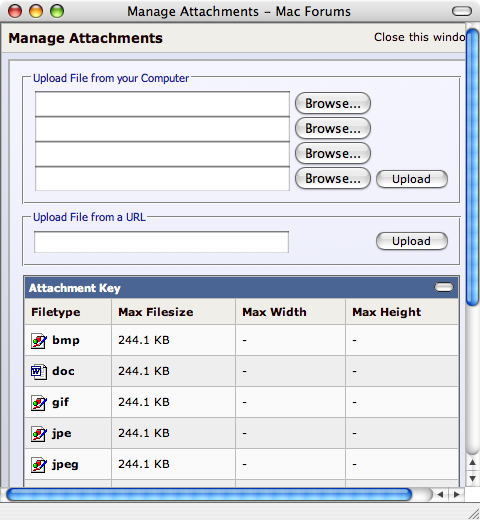
Task: Click the vertical scrollbar thumb
Action: pos(473,167)
